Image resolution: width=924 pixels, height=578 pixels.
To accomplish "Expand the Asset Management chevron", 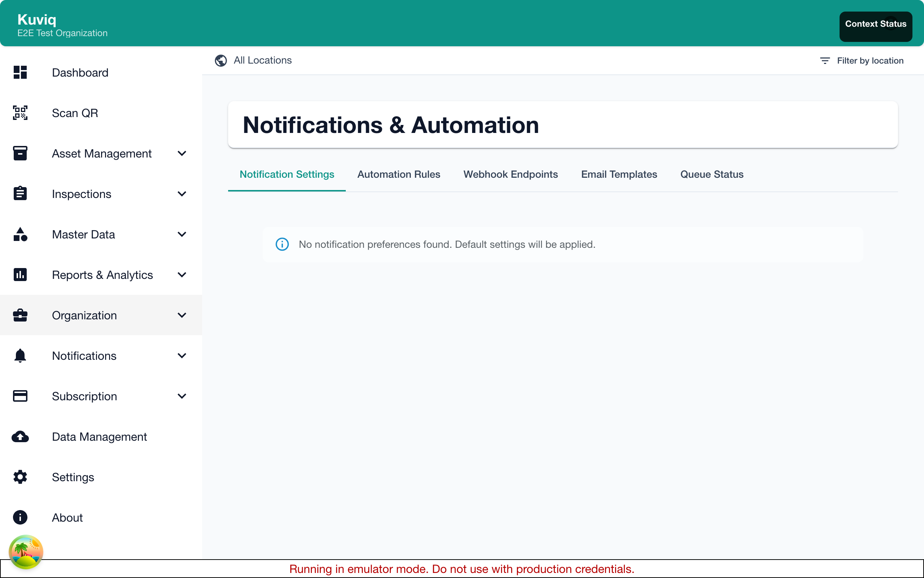I will point(182,153).
